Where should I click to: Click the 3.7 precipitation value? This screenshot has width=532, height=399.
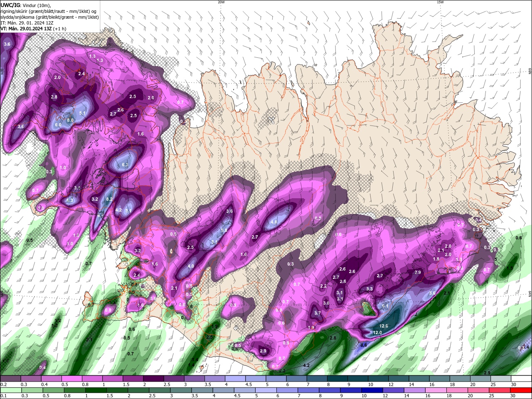coord(318,313)
